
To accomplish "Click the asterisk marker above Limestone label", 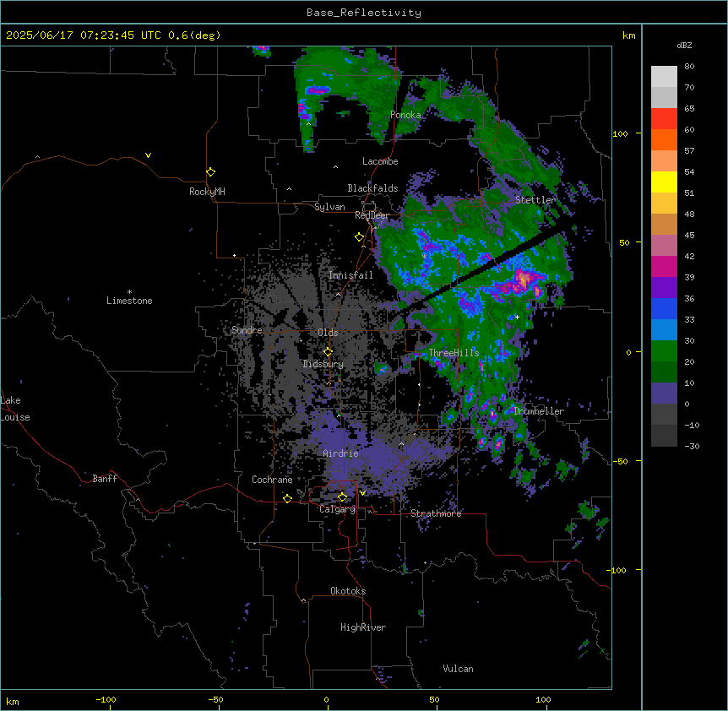I will tap(129, 292).
